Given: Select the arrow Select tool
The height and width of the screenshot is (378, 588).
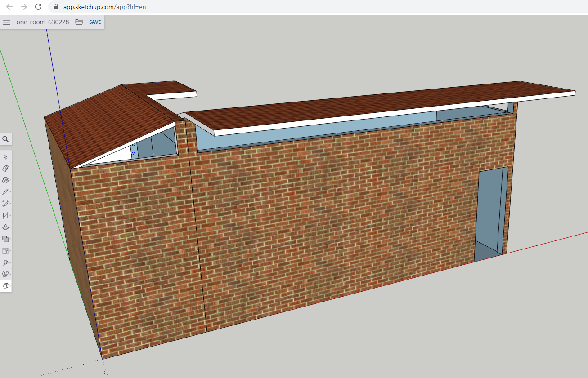Looking at the screenshot, I should [x=5, y=157].
